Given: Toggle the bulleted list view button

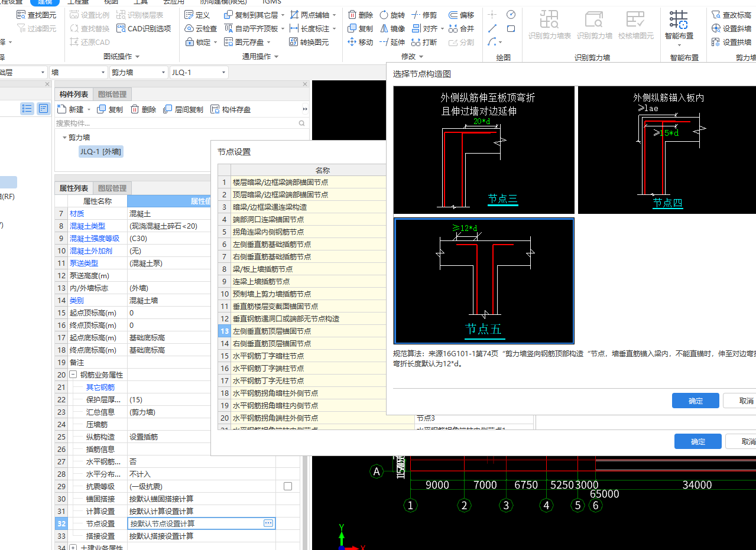Looking at the screenshot, I should click(x=27, y=108).
